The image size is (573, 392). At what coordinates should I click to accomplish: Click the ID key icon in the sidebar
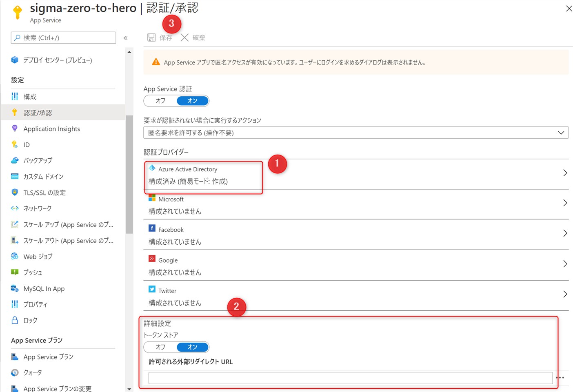15,144
